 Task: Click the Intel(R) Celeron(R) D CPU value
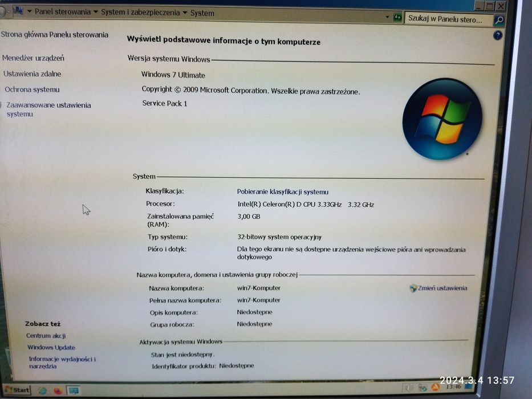306,205
